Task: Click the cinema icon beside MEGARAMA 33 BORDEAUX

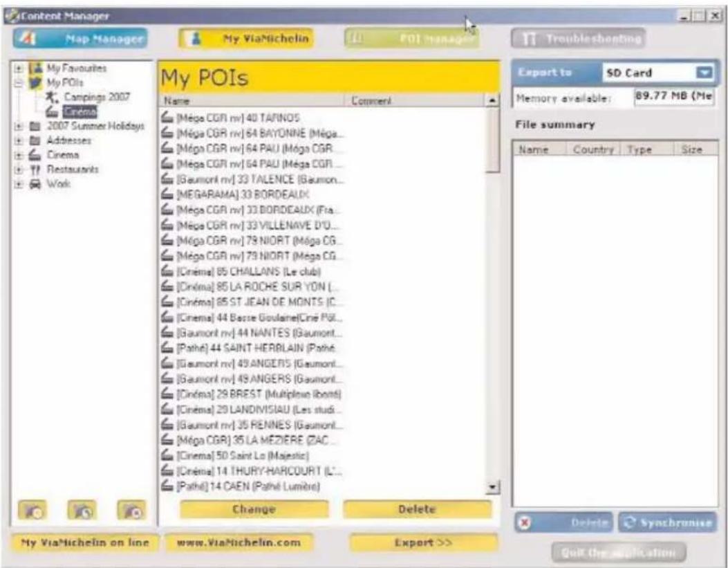Action: [167, 194]
